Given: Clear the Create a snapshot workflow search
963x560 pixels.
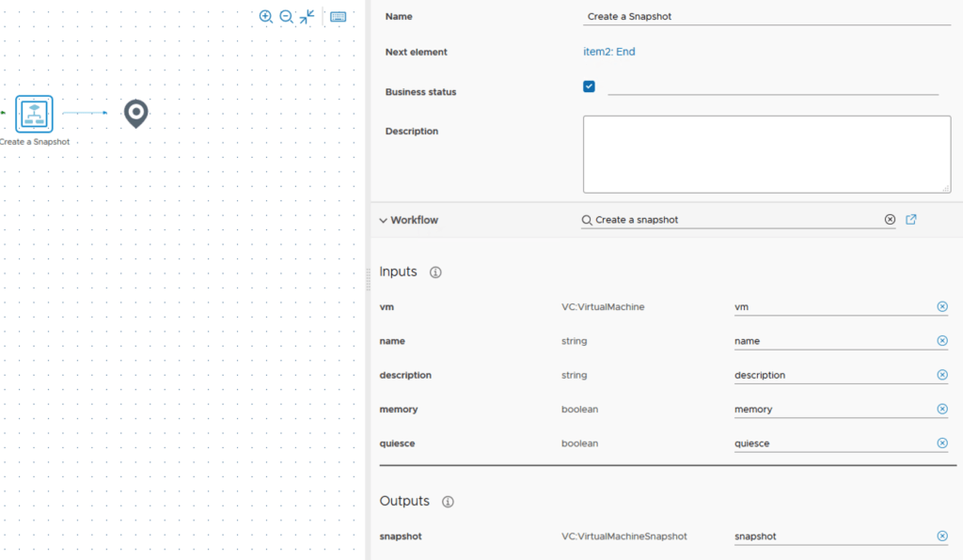Looking at the screenshot, I should coord(890,220).
